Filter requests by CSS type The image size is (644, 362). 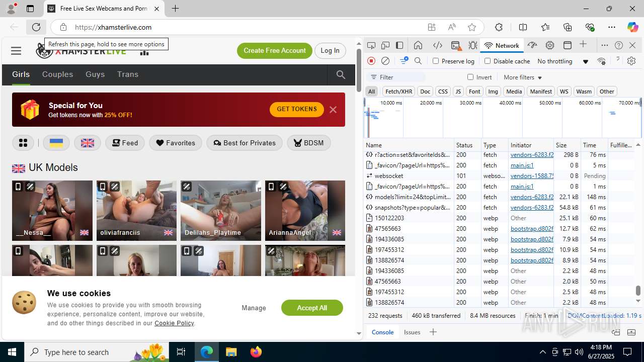443,91
